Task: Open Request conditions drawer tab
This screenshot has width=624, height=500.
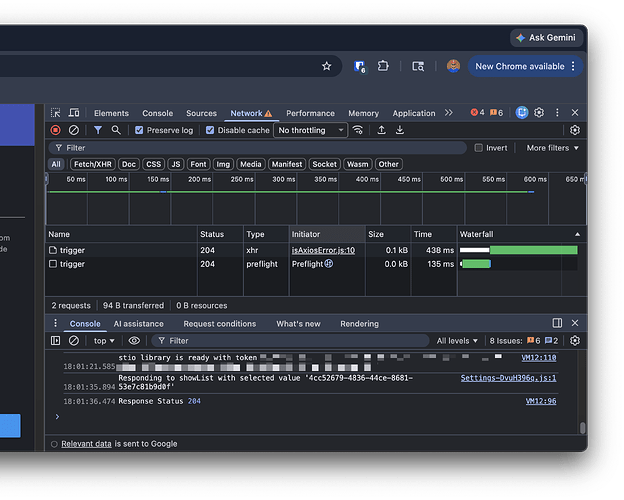Action: [x=220, y=324]
